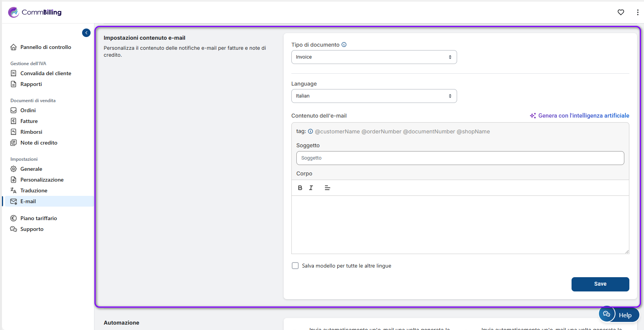
Task: Collapse the sidebar with arrow button
Action: click(x=86, y=33)
